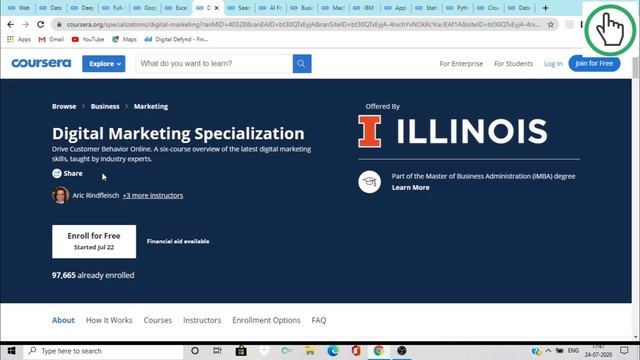The height and width of the screenshot is (360, 640).
Task: Show hidden system tray icons
Action: pos(548,351)
